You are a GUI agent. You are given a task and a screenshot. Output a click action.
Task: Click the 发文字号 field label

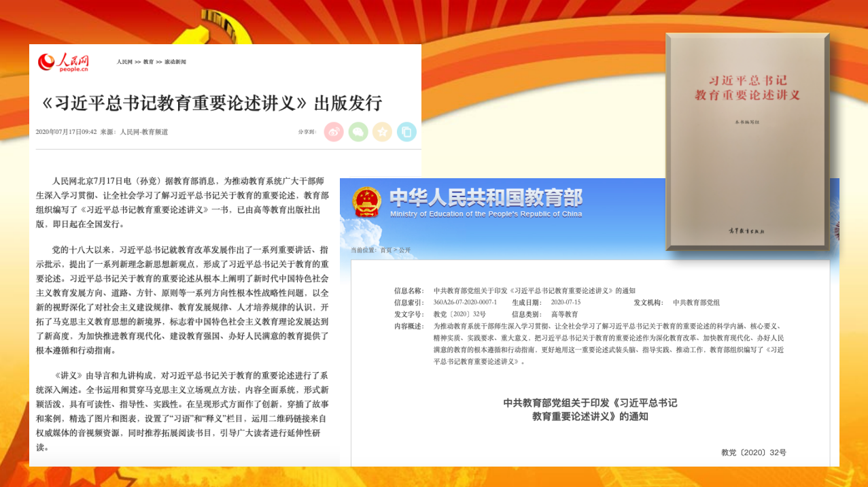point(409,314)
